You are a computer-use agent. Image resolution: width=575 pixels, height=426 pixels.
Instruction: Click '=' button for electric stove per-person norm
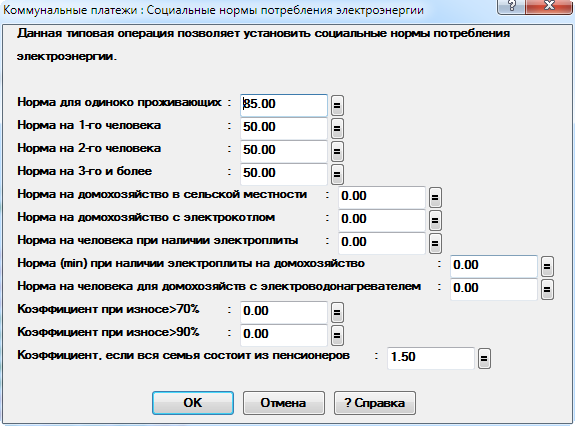(x=435, y=243)
